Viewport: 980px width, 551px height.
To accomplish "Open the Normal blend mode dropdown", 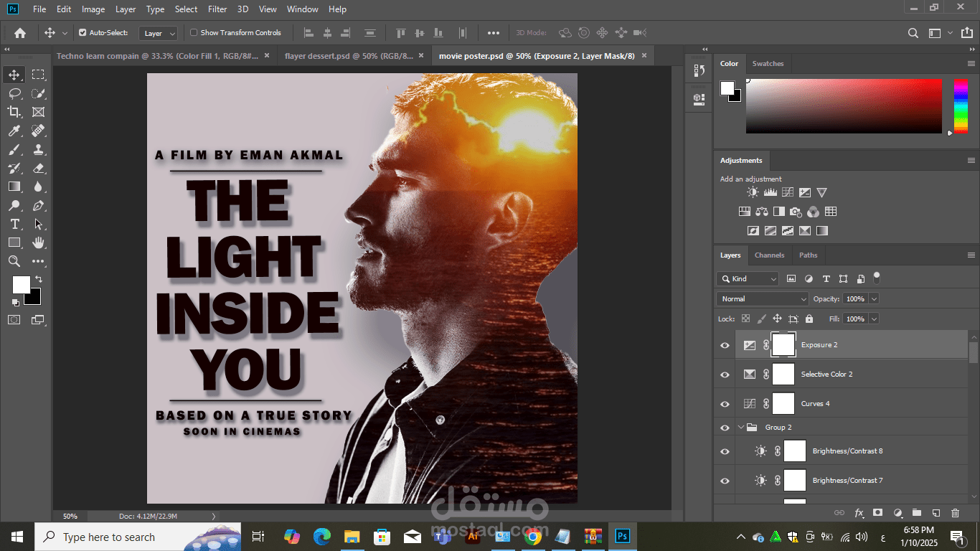I will pyautogui.click(x=763, y=299).
